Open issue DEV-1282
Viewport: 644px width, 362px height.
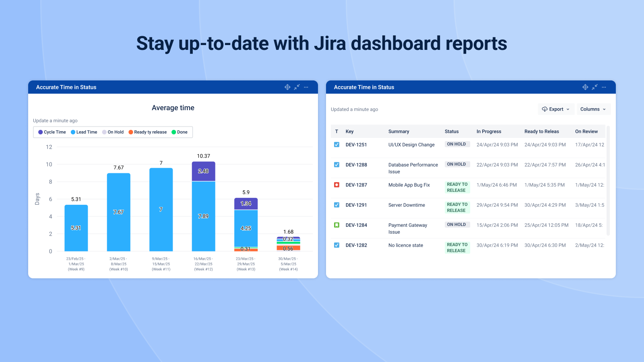356,245
